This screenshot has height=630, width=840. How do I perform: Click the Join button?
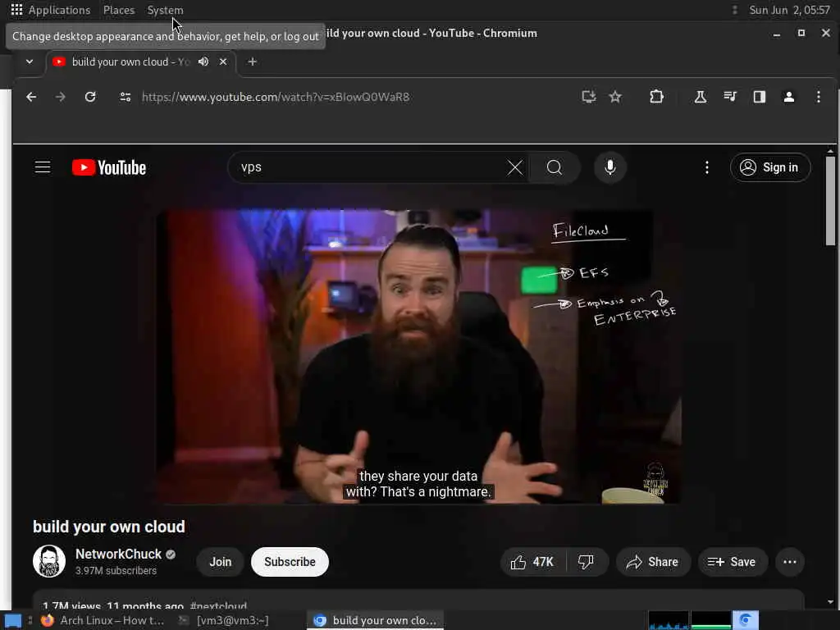tap(220, 562)
